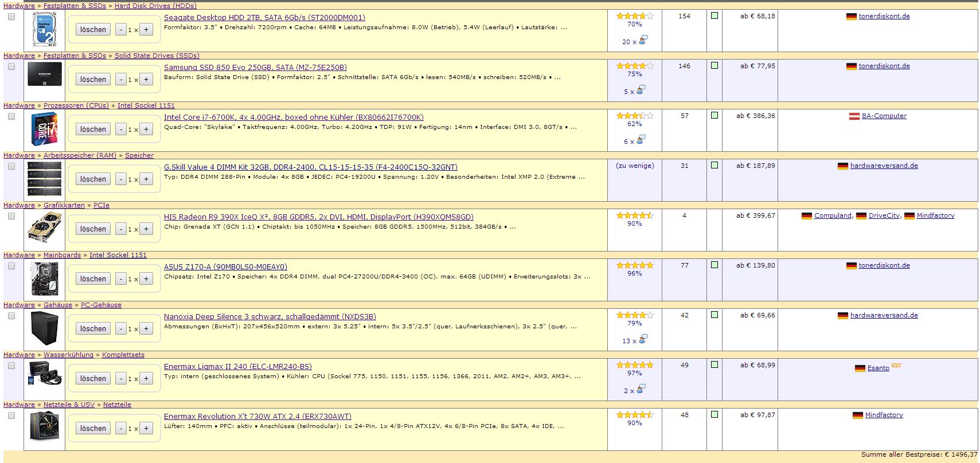Open Seagate Desktop HDD 2TB product link

pyautogui.click(x=264, y=18)
